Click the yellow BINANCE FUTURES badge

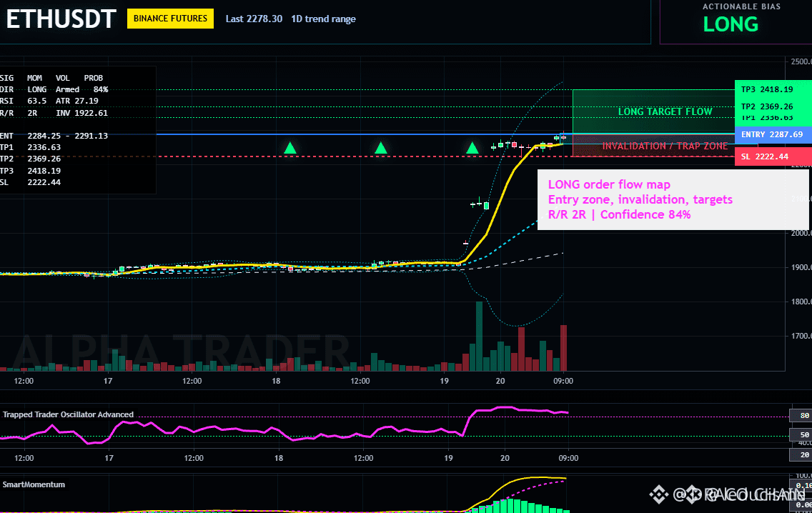(170, 19)
